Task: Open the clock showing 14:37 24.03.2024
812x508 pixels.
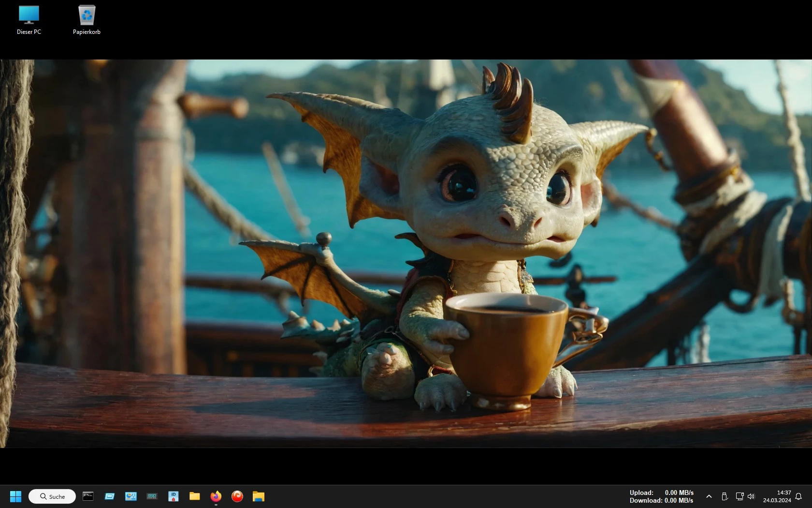Action: tap(777, 496)
